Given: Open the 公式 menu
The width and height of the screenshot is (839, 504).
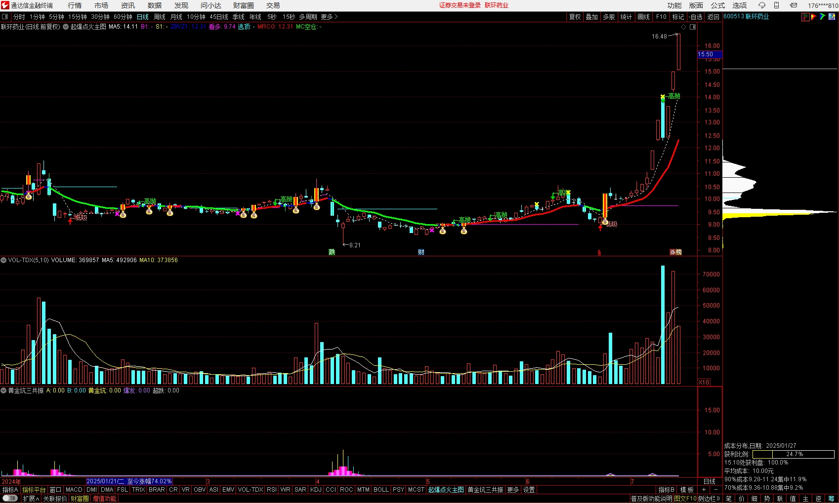Looking at the screenshot, I should (718, 5).
